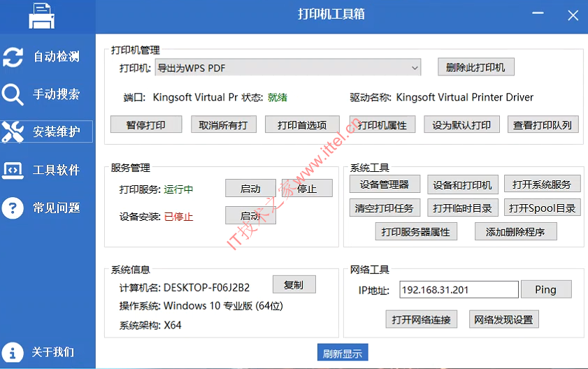Click the 安装维护 wrench icon
The height and width of the screenshot is (369, 588).
tap(13, 131)
